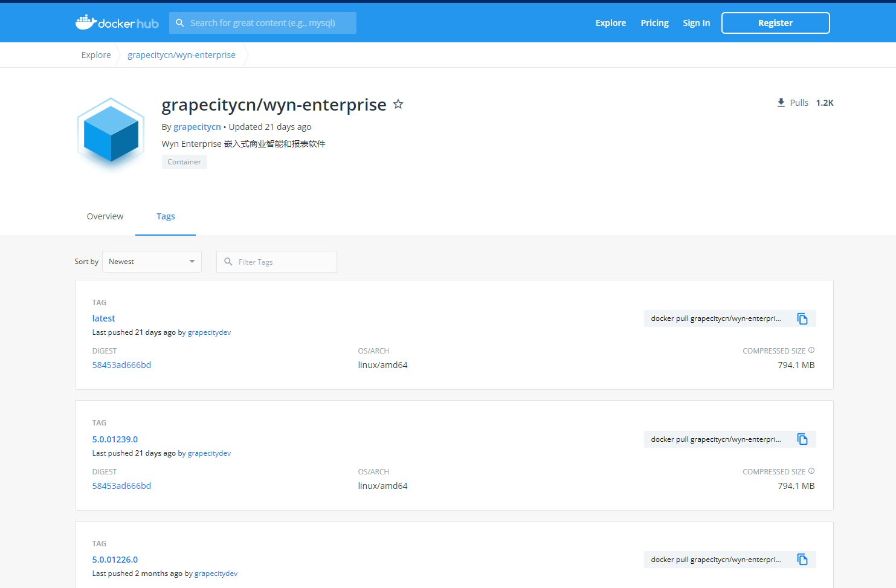Viewport: 896px width, 588px height.
Task: Open the grapecitycn publisher profile link
Action: click(x=197, y=126)
